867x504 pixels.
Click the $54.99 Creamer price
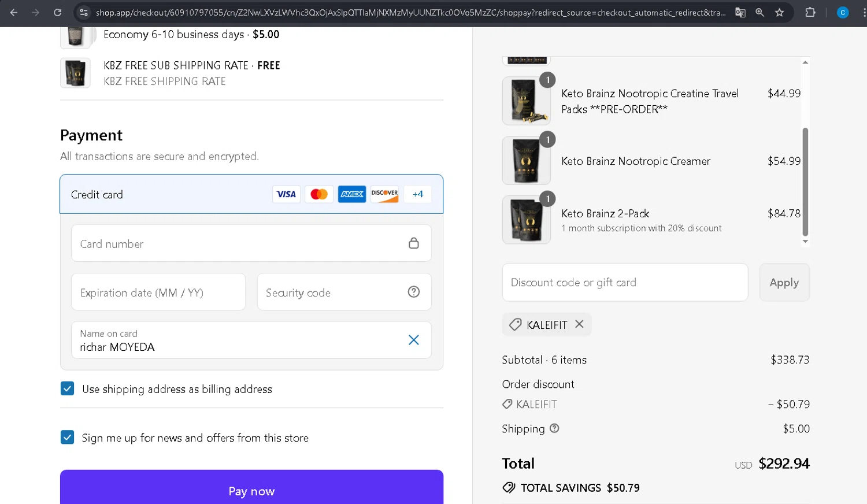784,161
